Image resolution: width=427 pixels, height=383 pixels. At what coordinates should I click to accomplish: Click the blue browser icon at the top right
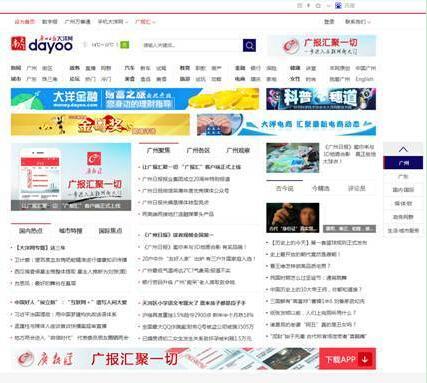click(x=338, y=5)
